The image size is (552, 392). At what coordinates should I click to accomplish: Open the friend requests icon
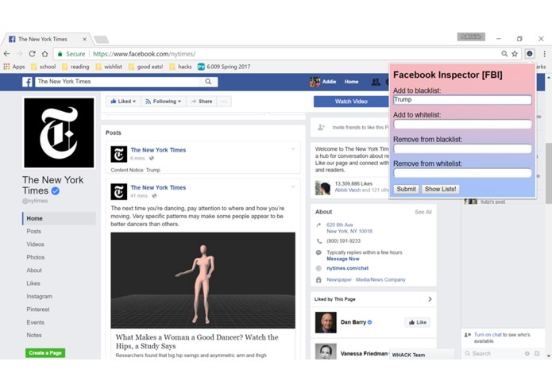[376, 82]
